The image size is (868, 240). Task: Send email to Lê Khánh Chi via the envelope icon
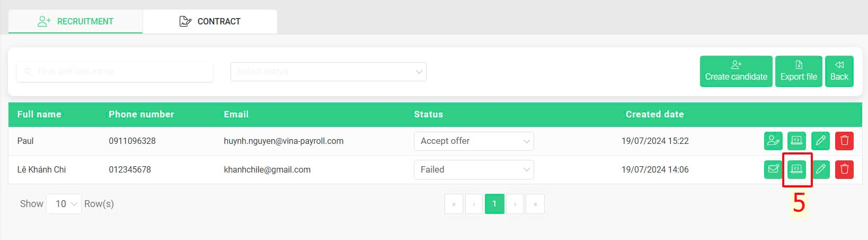pos(773,169)
